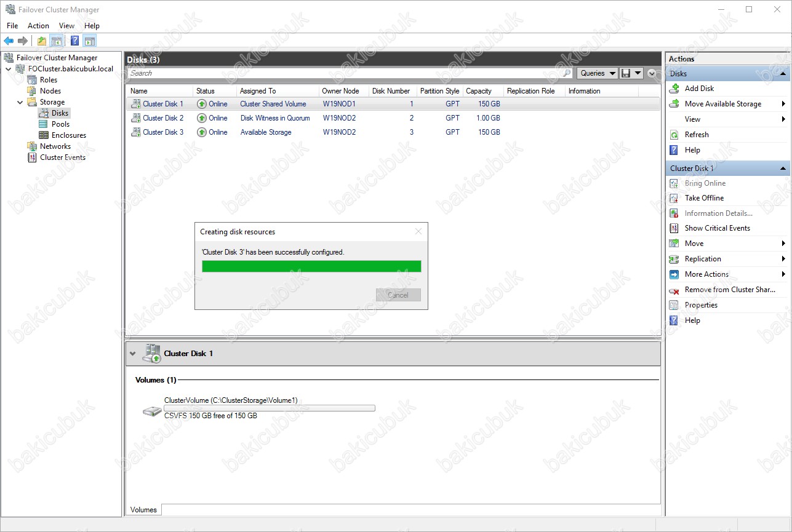792x532 pixels.
Task: Click the ClusterVolume drive icon
Action: pos(152,410)
